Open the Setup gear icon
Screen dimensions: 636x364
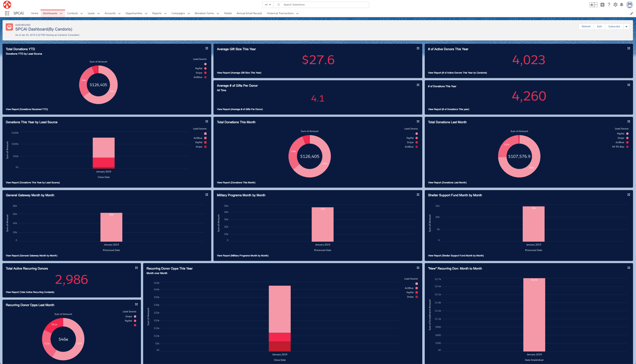[616, 5]
